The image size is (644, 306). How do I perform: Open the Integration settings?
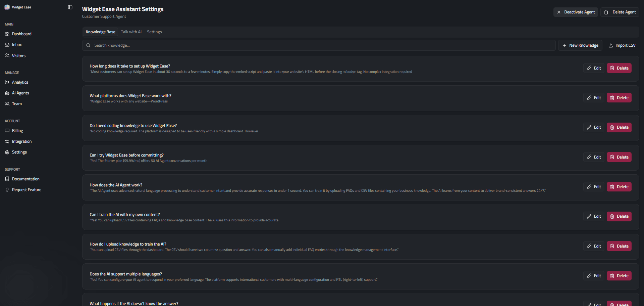(x=22, y=141)
